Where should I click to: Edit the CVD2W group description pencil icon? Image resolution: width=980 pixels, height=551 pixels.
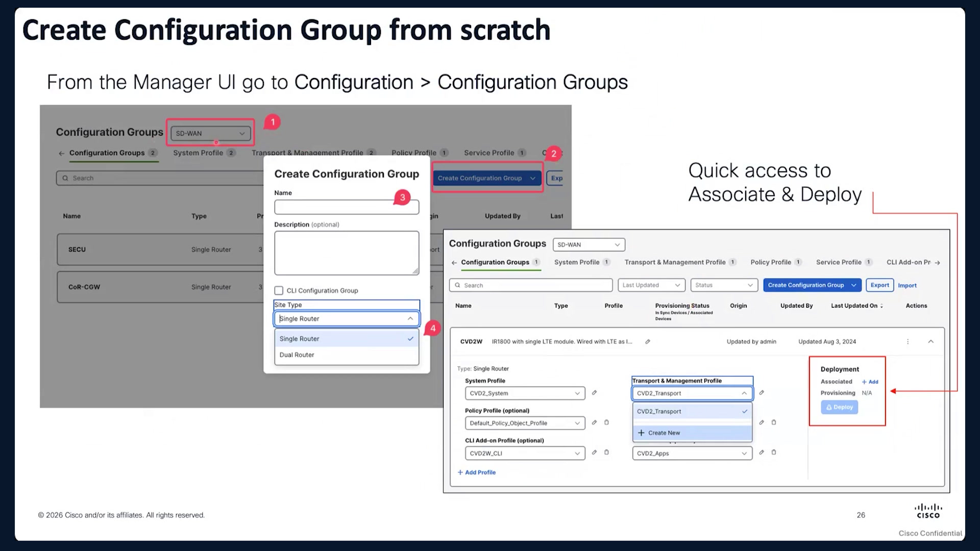[x=648, y=342]
